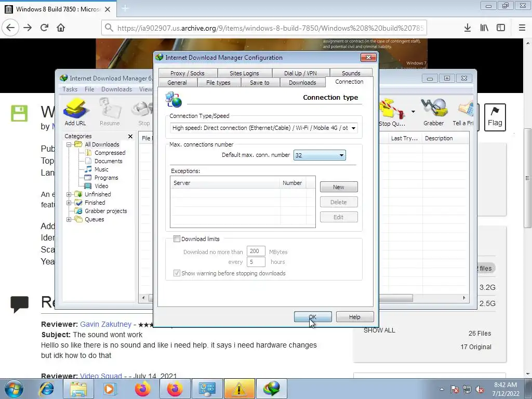The height and width of the screenshot is (399, 532).
Task: Close the IDM Configuration dialog
Action: [x=368, y=57]
